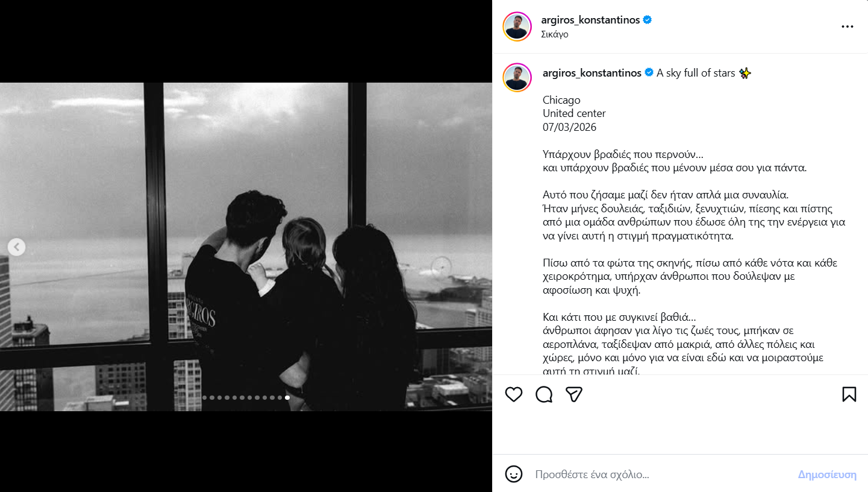Save the post with bookmark icon
Image resolution: width=868 pixels, height=492 pixels.
coord(849,394)
